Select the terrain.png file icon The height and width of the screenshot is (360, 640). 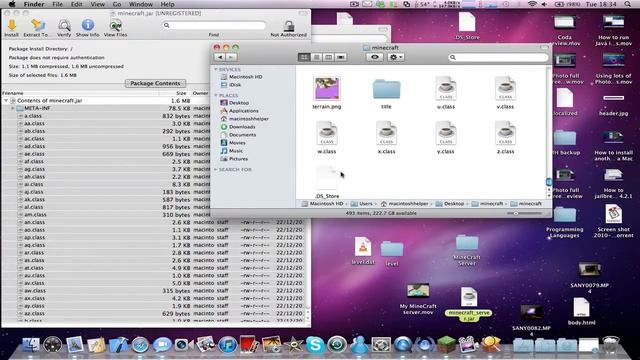[327, 89]
